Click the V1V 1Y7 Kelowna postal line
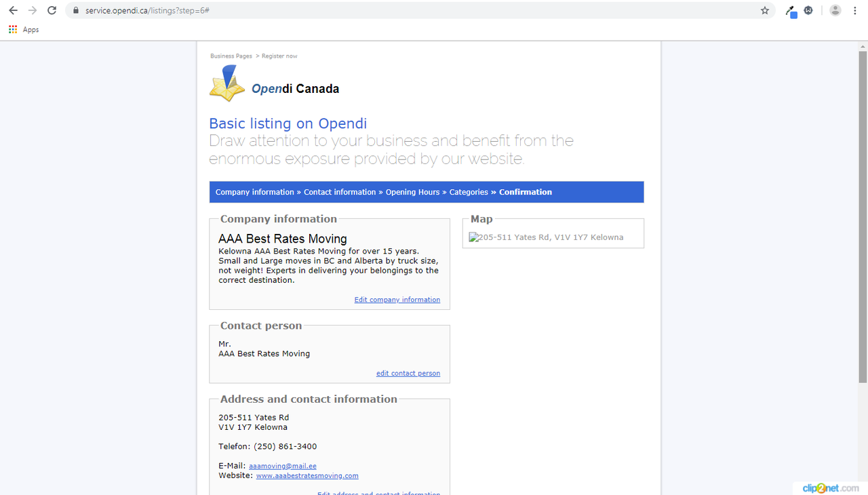The width and height of the screenshot is (868, 495). [253, 427]
